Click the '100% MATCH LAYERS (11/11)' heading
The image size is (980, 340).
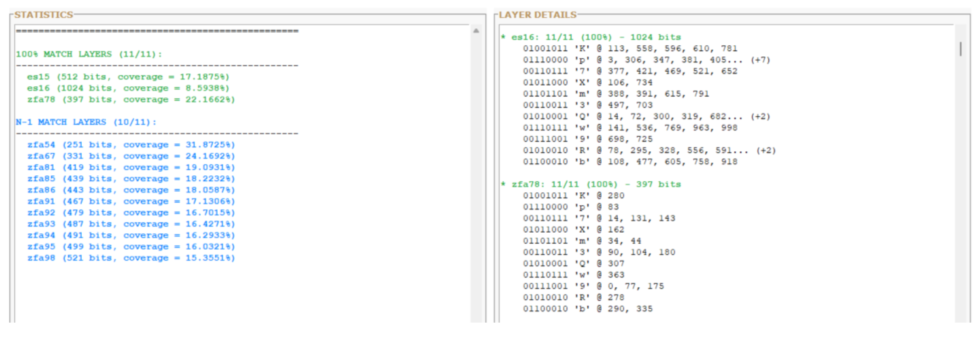89,54
